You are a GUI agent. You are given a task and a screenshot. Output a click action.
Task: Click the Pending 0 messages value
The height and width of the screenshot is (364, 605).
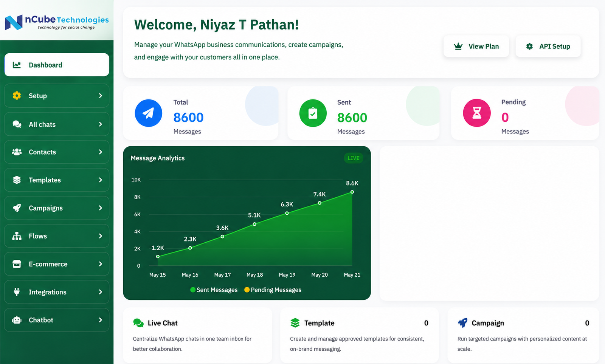click(505, 118)
